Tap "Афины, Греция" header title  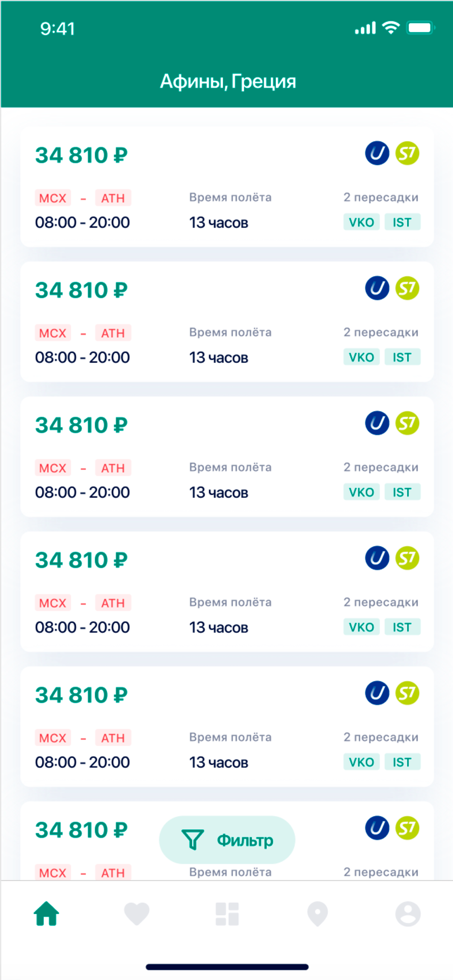pyautogui.click(x=228, y=81)
